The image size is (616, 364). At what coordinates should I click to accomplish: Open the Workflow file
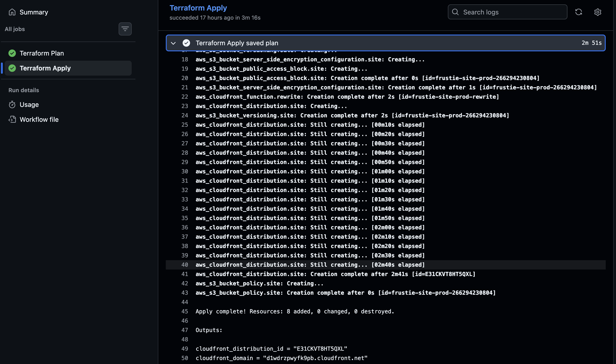[39, 119]
